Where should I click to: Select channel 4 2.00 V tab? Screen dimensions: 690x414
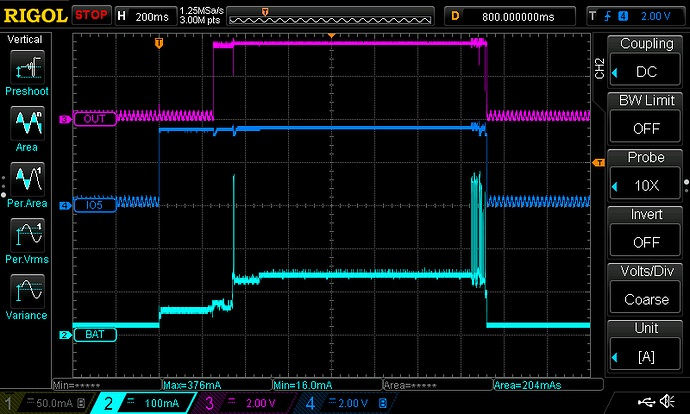pos(345,403)
